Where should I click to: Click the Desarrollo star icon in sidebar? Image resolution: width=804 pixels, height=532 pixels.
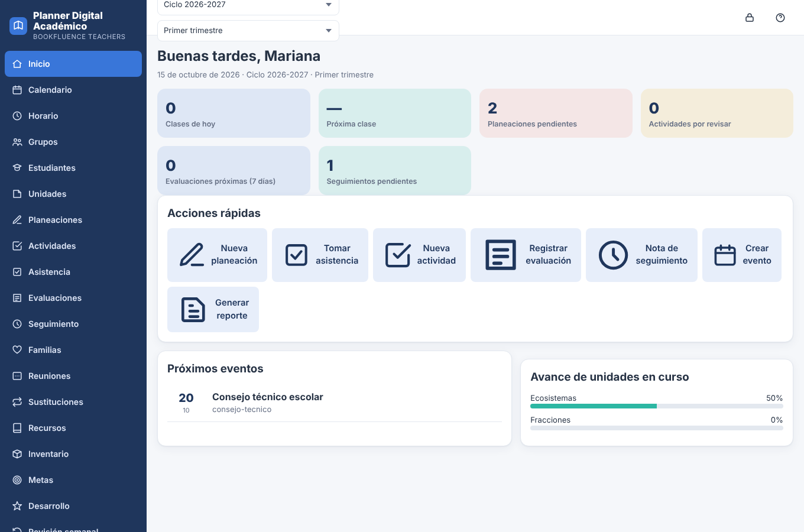point(17,506)
